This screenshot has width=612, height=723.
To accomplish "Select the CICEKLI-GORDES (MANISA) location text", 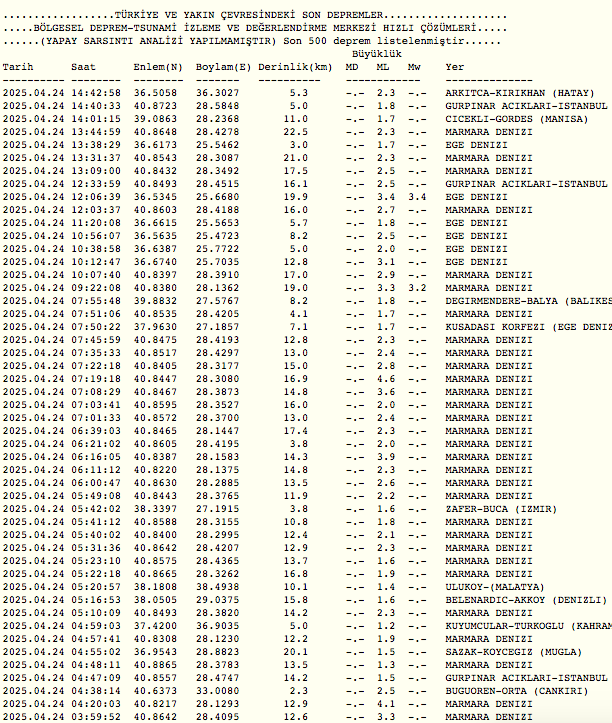I will [512, 118].
